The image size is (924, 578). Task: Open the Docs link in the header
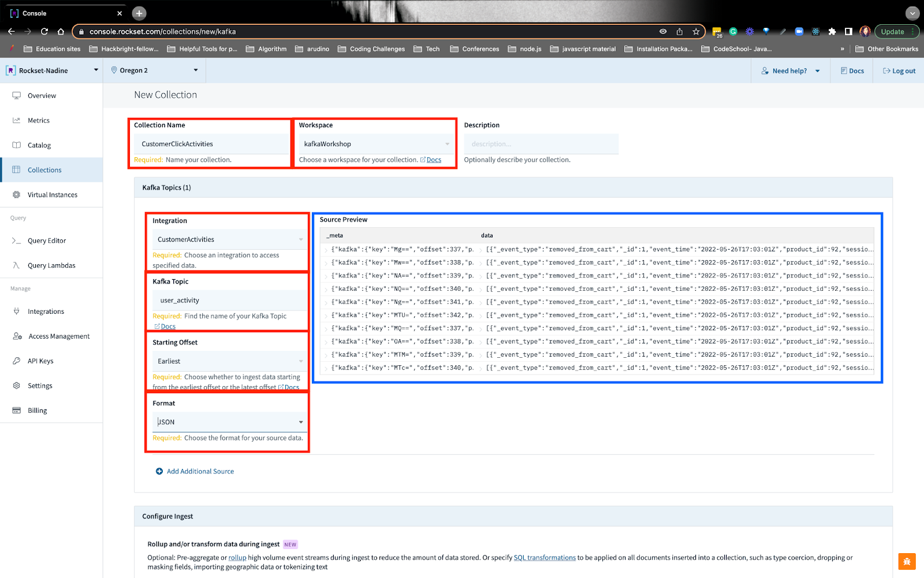pyautogui.click(x=852, y=71)
